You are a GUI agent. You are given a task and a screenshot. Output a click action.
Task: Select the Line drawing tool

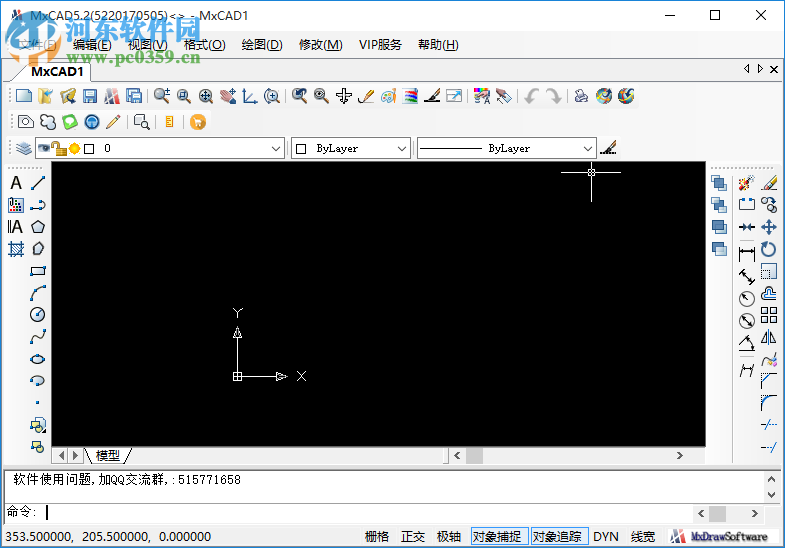pyautogui.click(x=38, y=183)
